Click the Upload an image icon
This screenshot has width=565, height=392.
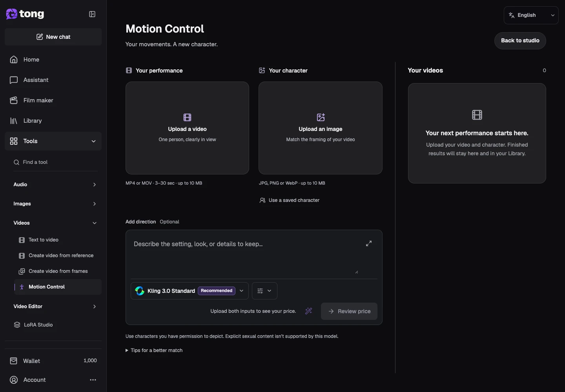(x=321, y=117)
